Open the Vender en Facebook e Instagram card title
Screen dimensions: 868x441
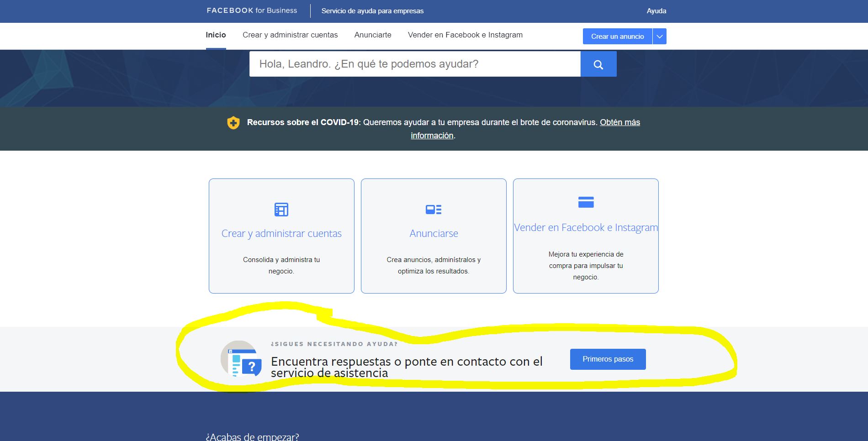[586, 227]
